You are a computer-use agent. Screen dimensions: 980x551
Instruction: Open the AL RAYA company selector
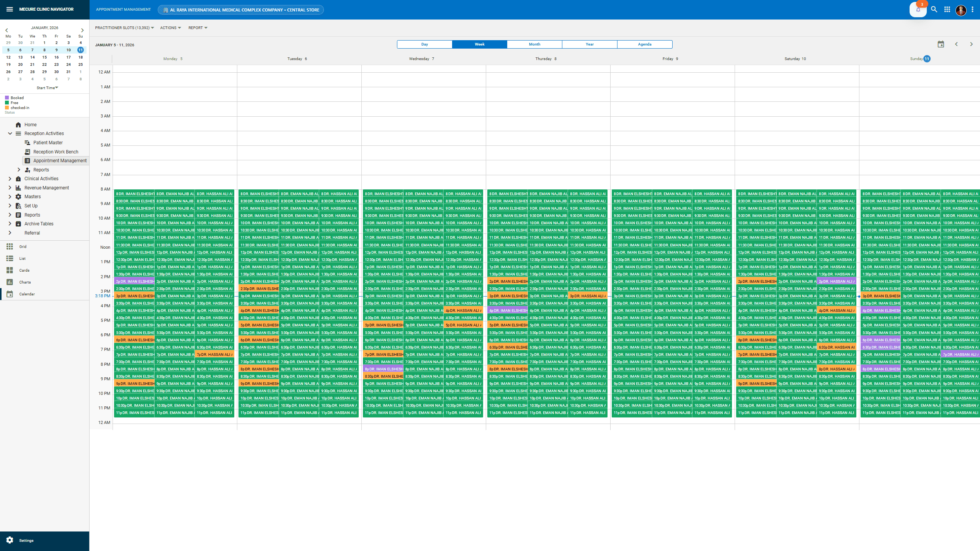[x=240, y=10]
